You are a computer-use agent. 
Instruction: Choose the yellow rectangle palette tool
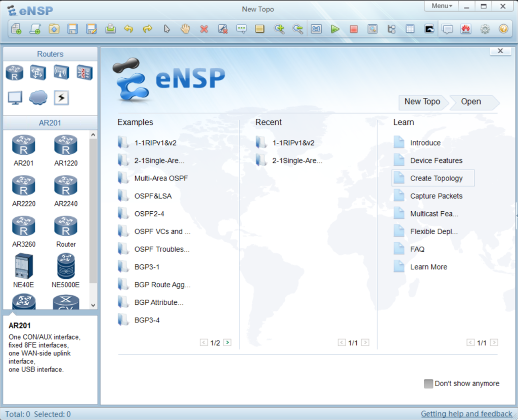pyautogui.click(x=260, y=29)
